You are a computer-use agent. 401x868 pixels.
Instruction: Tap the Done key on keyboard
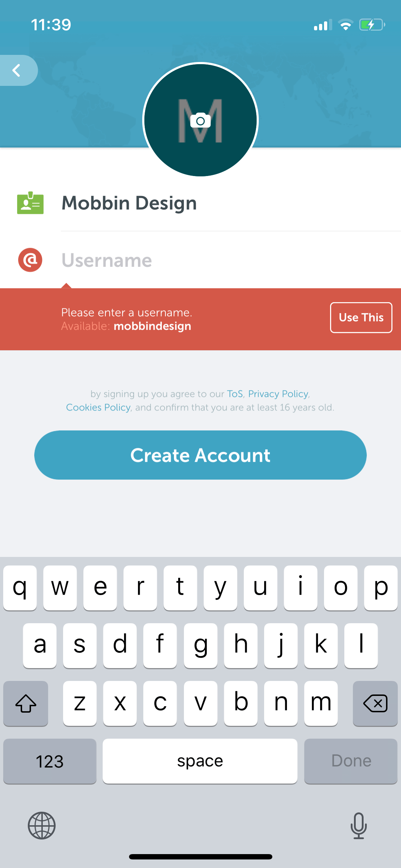coord(351,761)
